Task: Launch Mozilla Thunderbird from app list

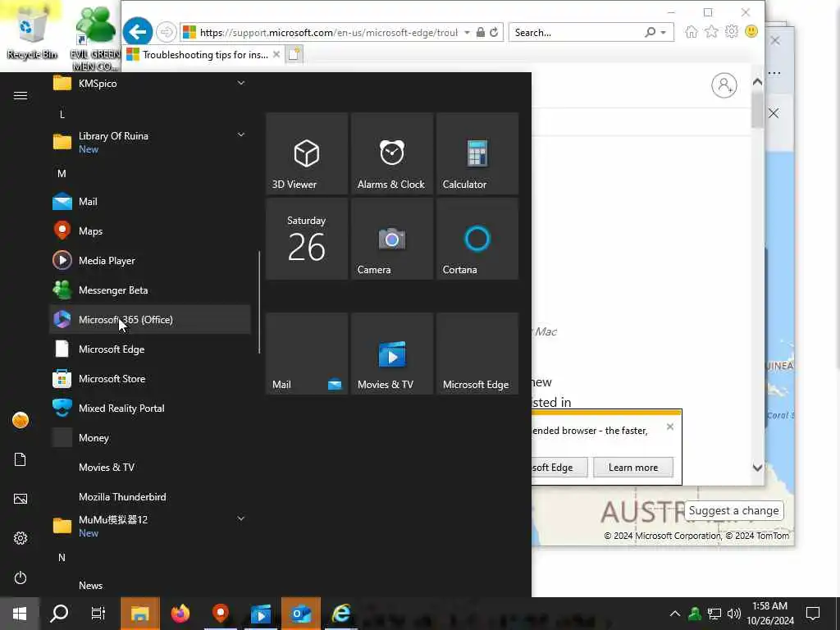Action: pos(149,496)
